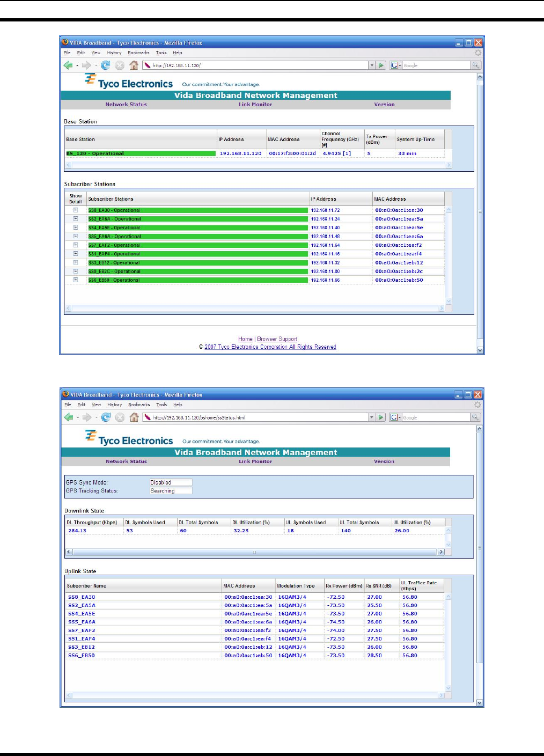The width and height of the screenshot is (544, 756).
Task: Click the Home footer link
Action: 245,339
